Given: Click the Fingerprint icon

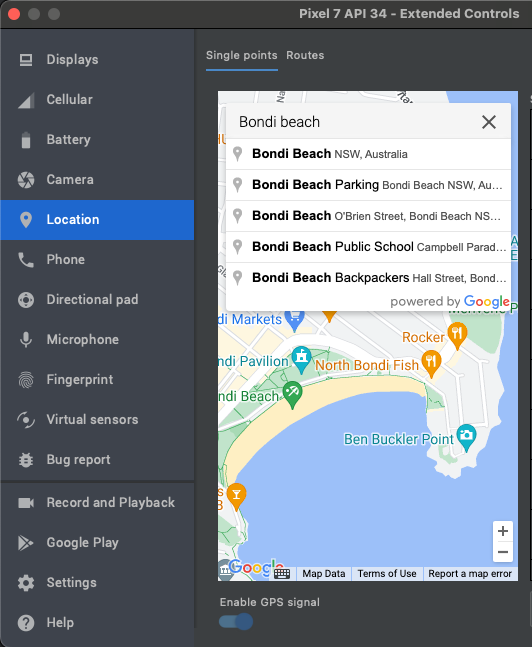Looking at the screenshot, I should click(x=26, y=380).
